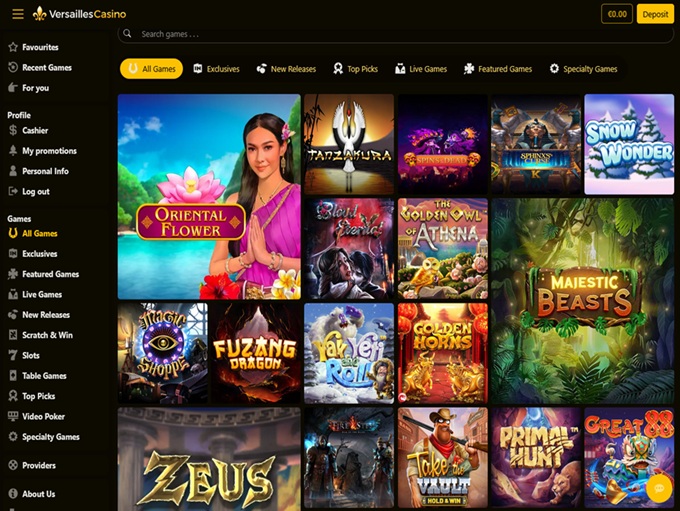Click the €0.00 balance button

(x=617, y=14)
